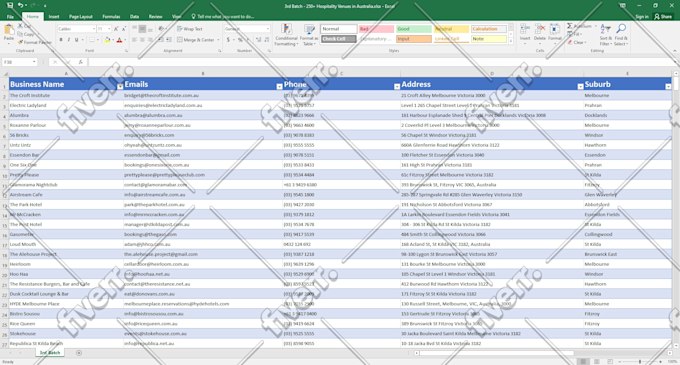Toggle middle vertical alignment
Image resolution: width=680 pixels, height=365 pixels.
(142, 29)
